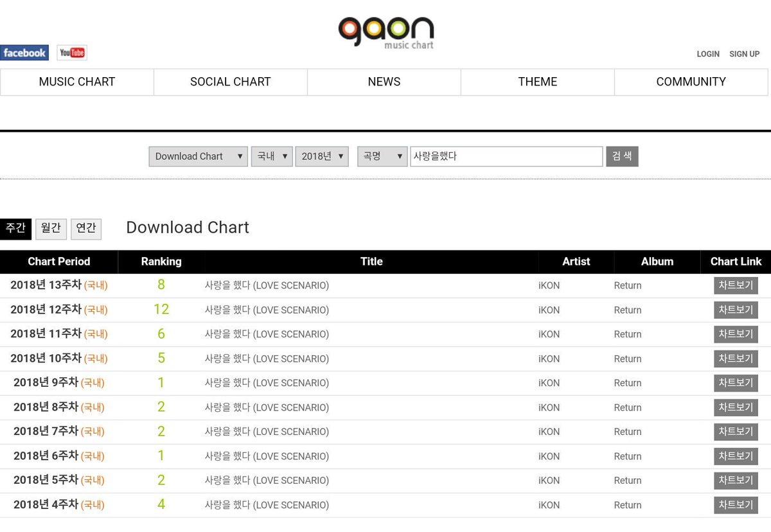Click 차트보기 for 2018년 7주차
The width and height of the screenshot is (771, 532).
click(x=736, y=432)
